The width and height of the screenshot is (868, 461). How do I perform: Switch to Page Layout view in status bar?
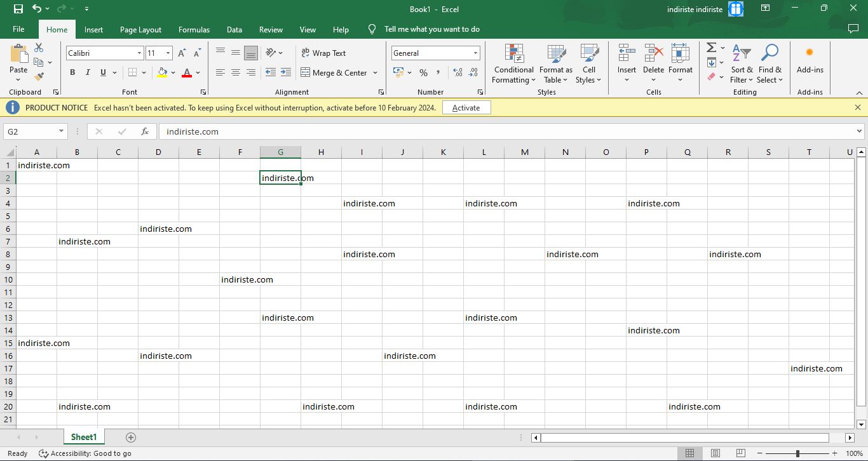click(715, 453)
